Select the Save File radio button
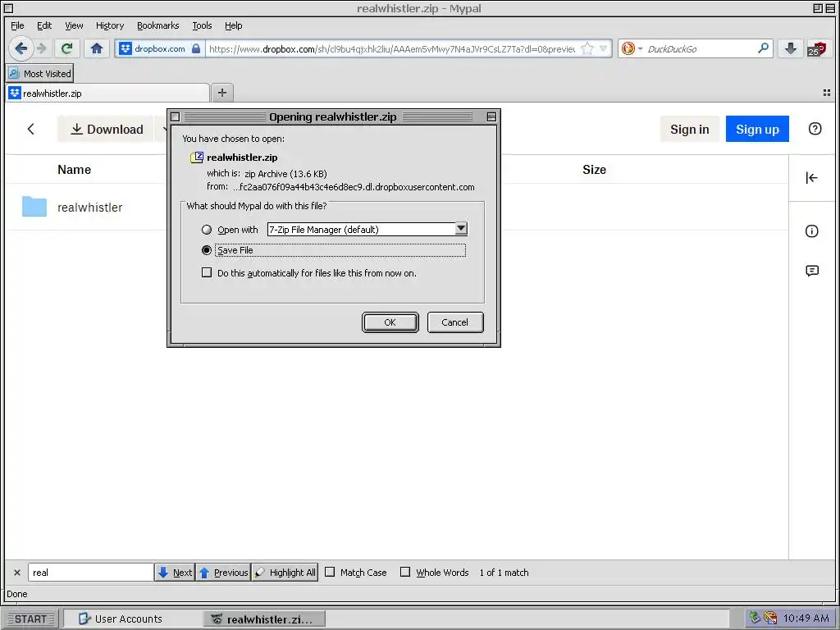The height and width of the screenshot is (630, 840). (206, 250)
